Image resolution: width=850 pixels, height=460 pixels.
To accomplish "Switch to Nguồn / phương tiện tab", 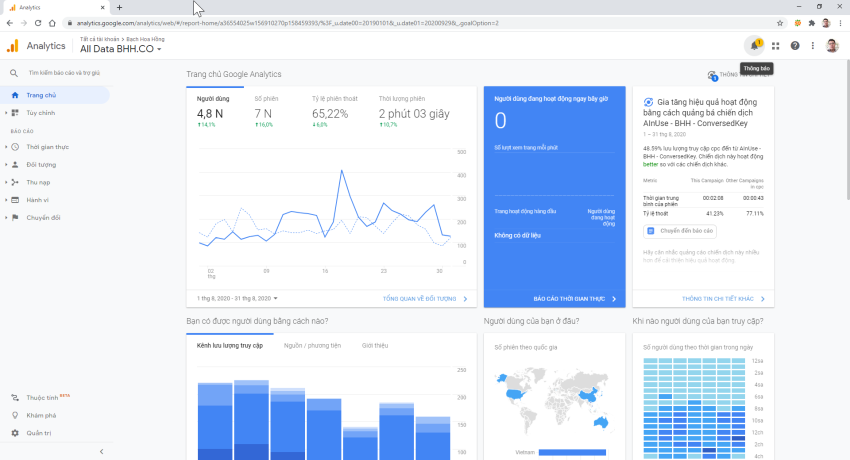I will click(312, 346).
